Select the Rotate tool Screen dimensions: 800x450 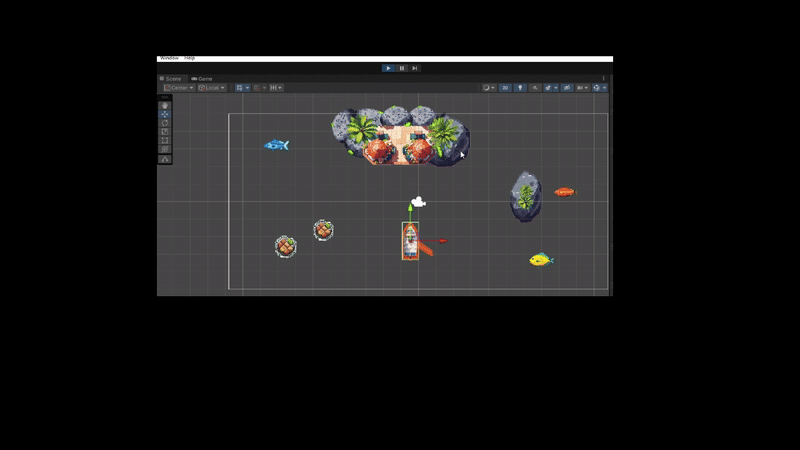[164, 123]
